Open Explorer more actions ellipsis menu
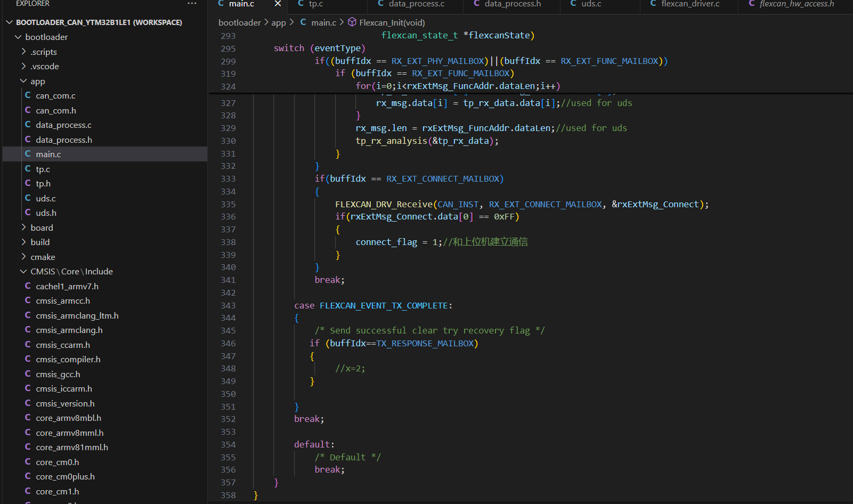 point(192,4)
